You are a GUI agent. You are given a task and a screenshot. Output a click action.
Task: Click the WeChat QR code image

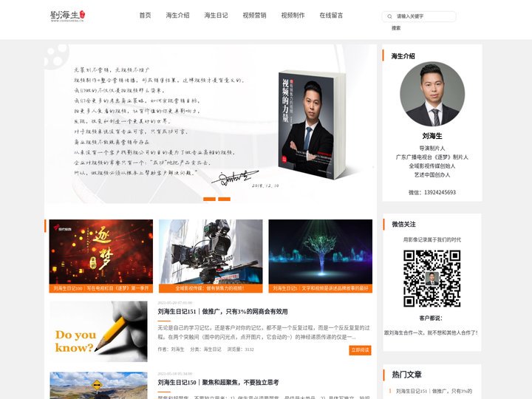tap(432, 279)
